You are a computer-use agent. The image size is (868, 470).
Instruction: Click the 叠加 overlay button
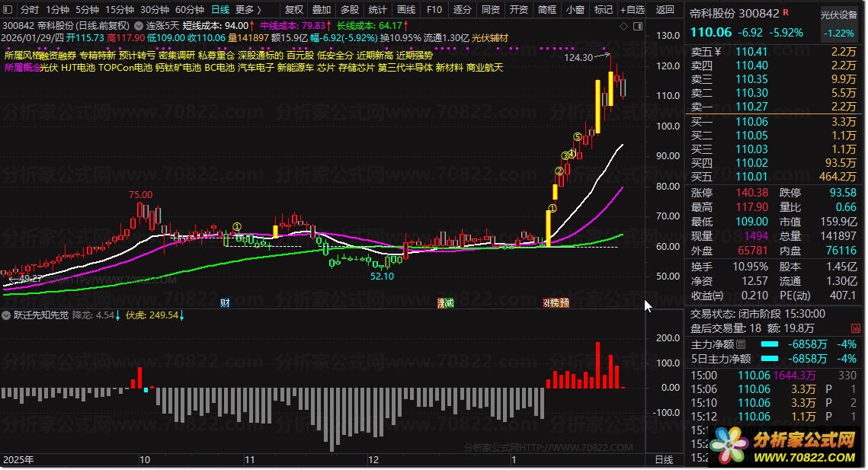[322, 9]
